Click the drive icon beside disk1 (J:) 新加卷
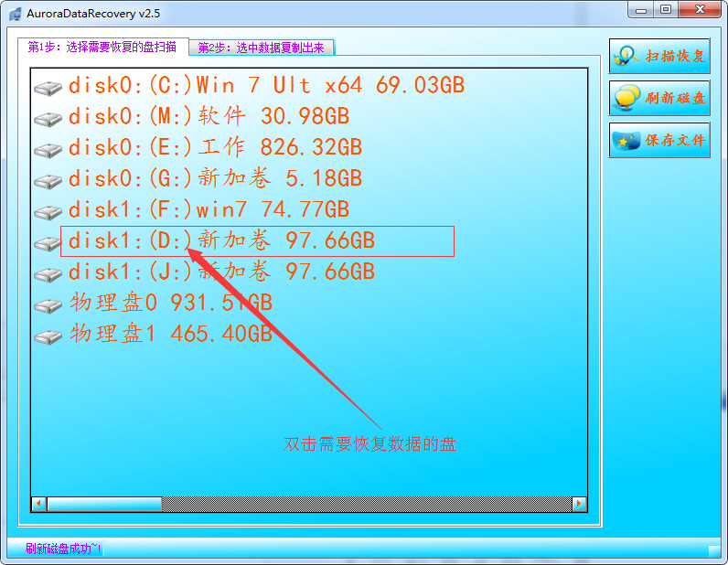Image resolution: width=728 pixels, height=565 pixels. 48,274
